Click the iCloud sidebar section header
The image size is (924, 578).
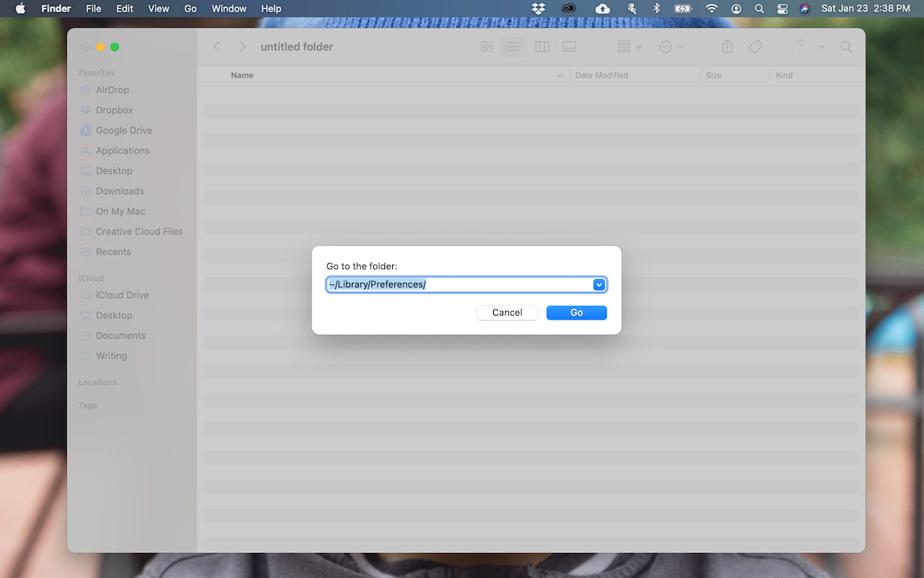[90, 278]
